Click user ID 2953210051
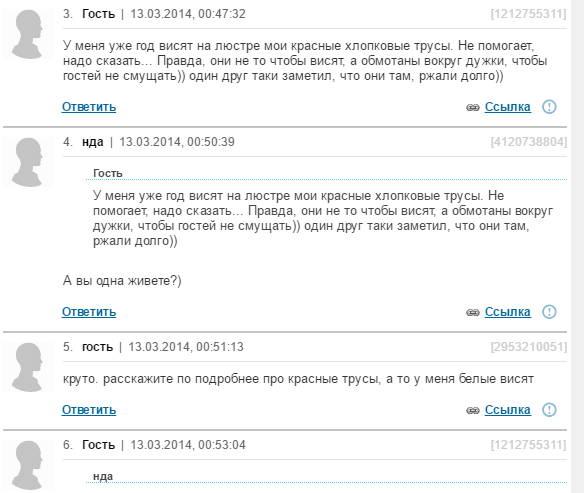 [529, 347]
